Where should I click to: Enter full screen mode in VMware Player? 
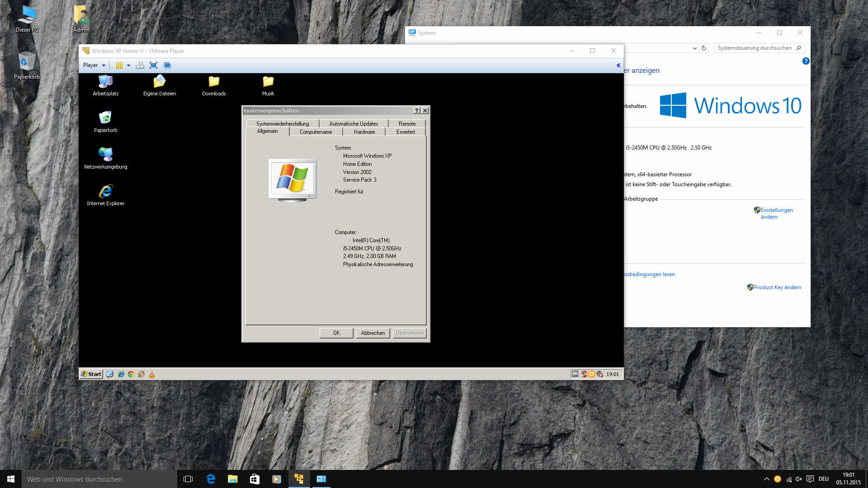(153, 66)
